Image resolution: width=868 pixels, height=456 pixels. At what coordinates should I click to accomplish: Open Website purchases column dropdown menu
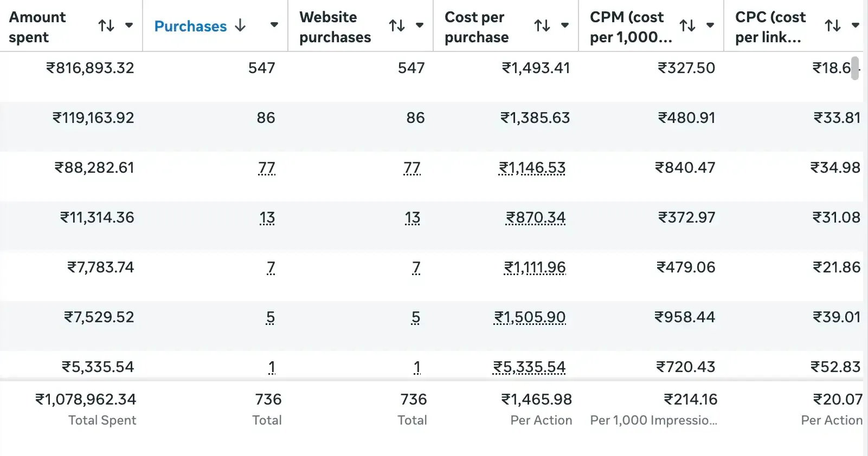(x=420, y=25)
